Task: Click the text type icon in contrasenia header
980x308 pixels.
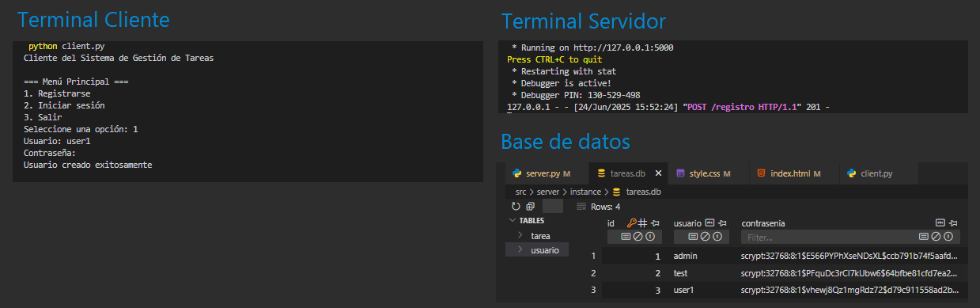Action: point(940,223)
